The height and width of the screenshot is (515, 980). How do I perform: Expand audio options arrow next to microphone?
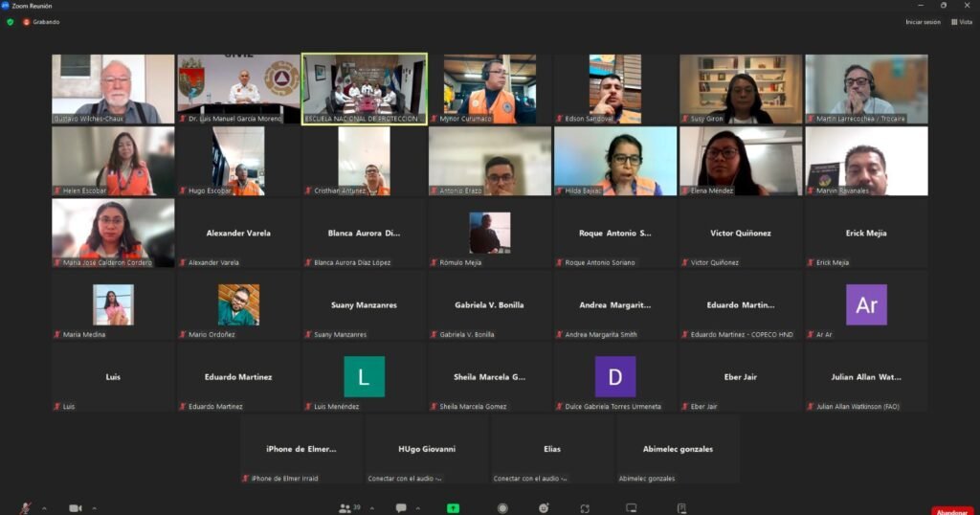tap(44, 508)
